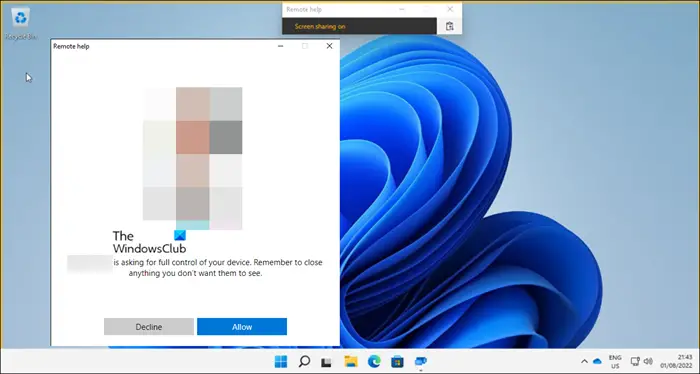
Task: Decline the full control request
Action: (149, 327)
